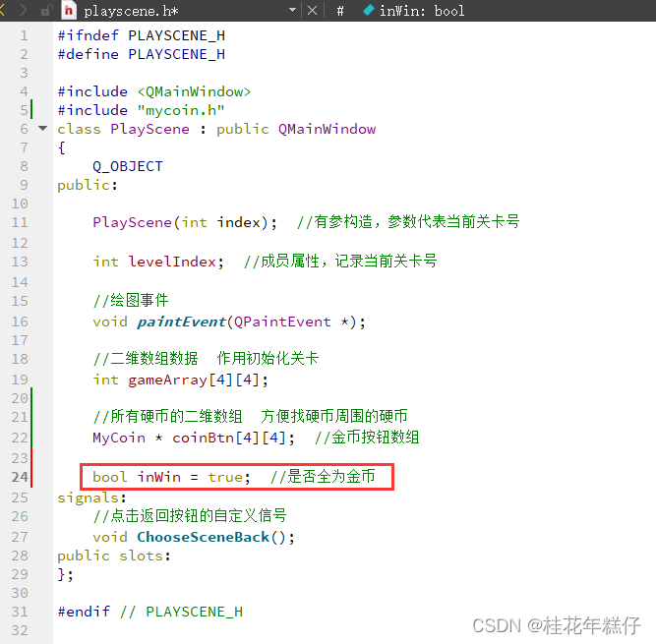Click on inWin variable name

coord(159,477)
